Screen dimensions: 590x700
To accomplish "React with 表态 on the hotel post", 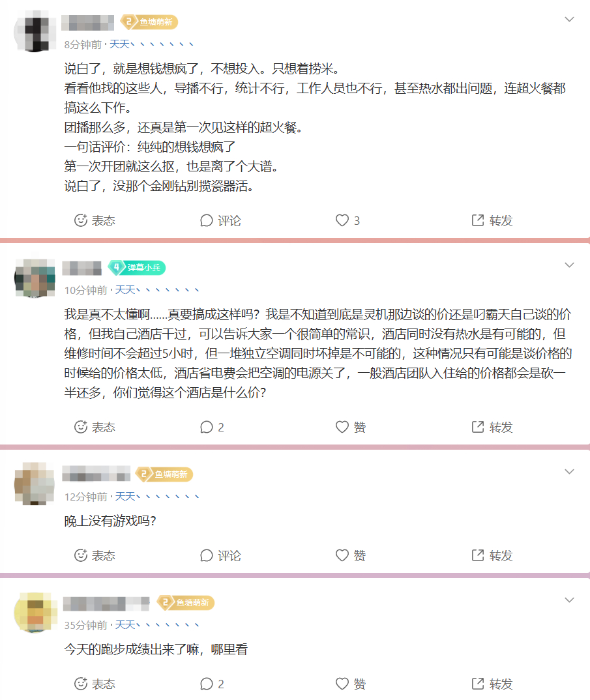I will point(95,427).
